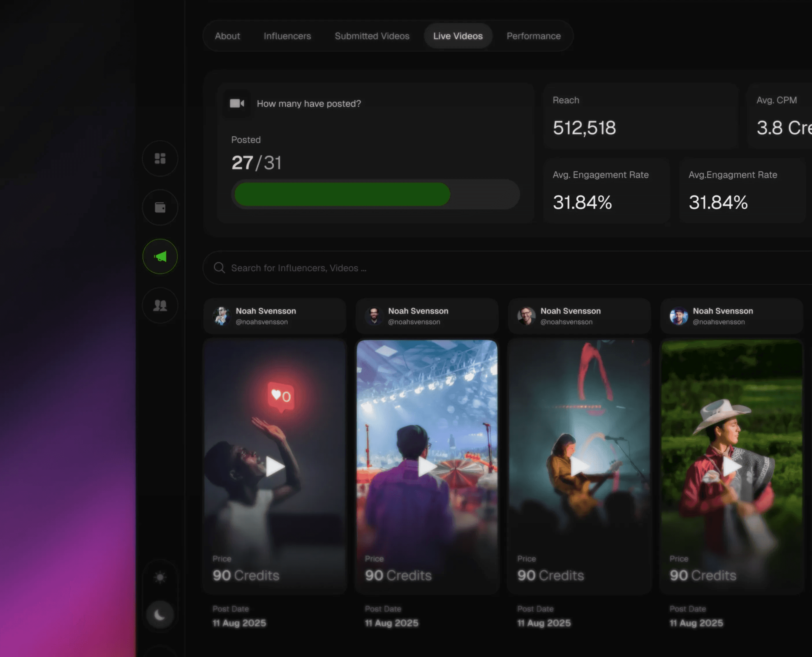Open first Noah Svensson profile avatar

click(222, 316)
